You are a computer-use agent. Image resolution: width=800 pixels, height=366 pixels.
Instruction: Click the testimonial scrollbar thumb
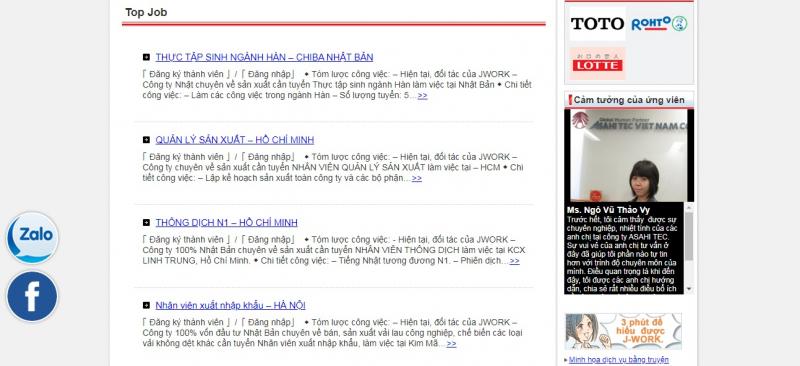point(689,236)
